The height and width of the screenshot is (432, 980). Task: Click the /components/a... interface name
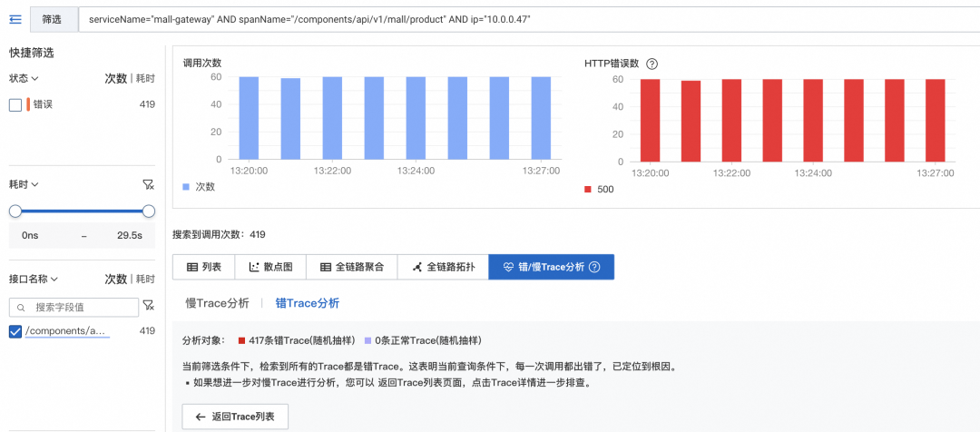pos(67,331)
